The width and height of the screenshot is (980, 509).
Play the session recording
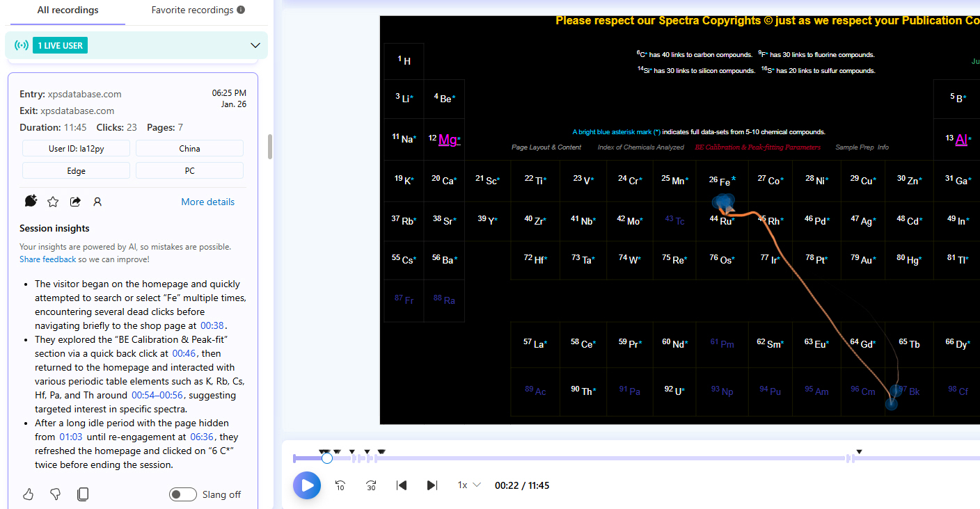point(307,485)
